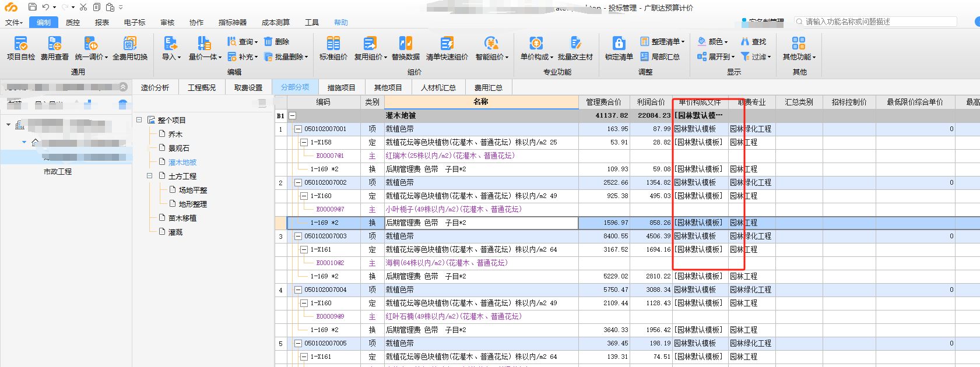Click the Save icon in the quick-access bar
980x367 pixels.
pyautogui.click(x=32, y=7)
